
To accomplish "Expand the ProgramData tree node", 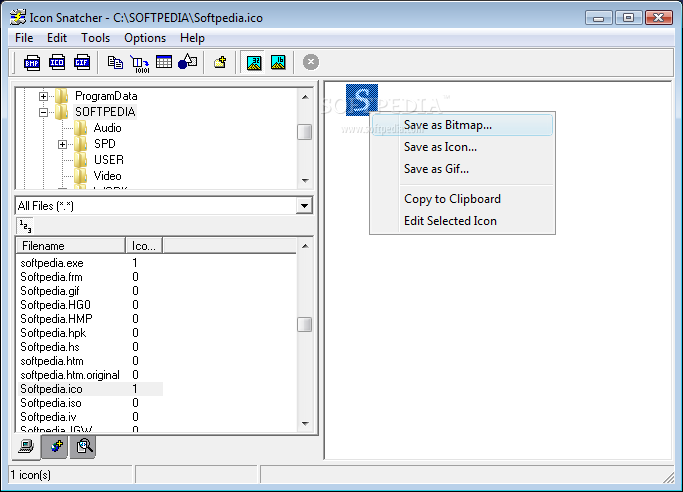I will pos(43,96).
